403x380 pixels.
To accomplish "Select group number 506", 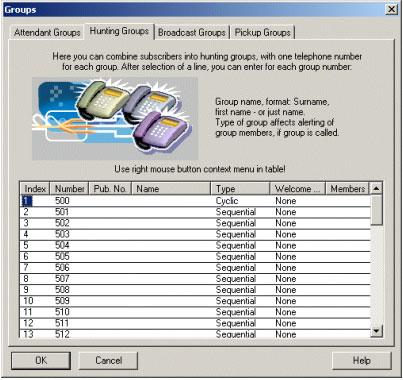I will pyautogui.click(x=196, y=267).
